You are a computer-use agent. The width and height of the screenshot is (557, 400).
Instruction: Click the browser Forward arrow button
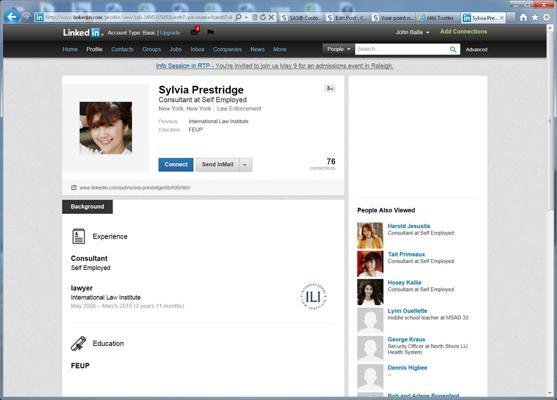click(26, 17)
